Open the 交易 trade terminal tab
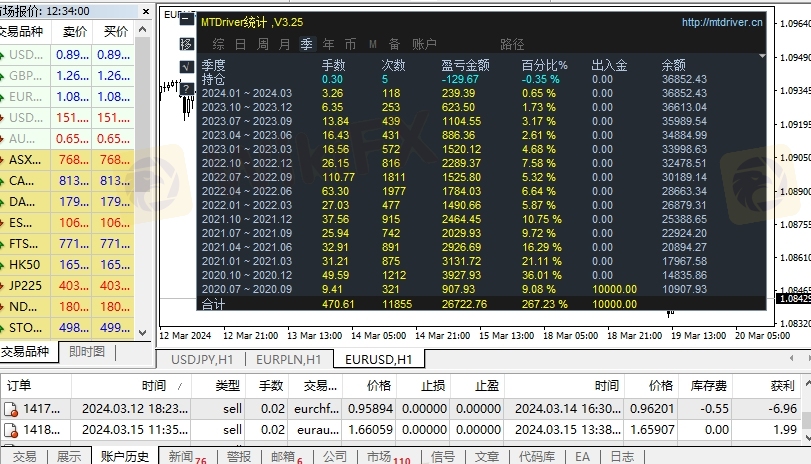Viewport: 811px width, 464px height. click(24, 456)
